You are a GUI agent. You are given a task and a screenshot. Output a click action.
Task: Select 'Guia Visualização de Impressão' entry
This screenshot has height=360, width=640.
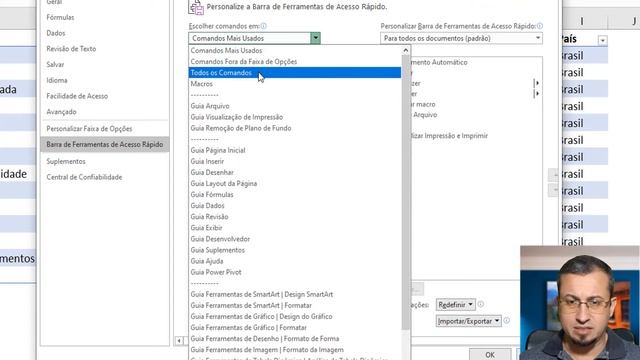[x=295, y=117]
